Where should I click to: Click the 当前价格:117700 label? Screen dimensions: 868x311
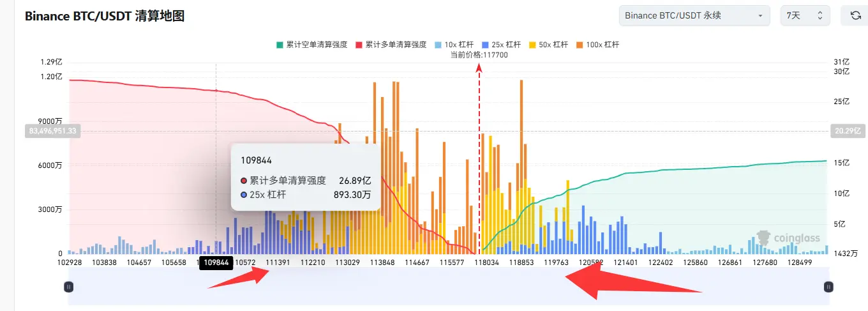click(x=479, y=55)
